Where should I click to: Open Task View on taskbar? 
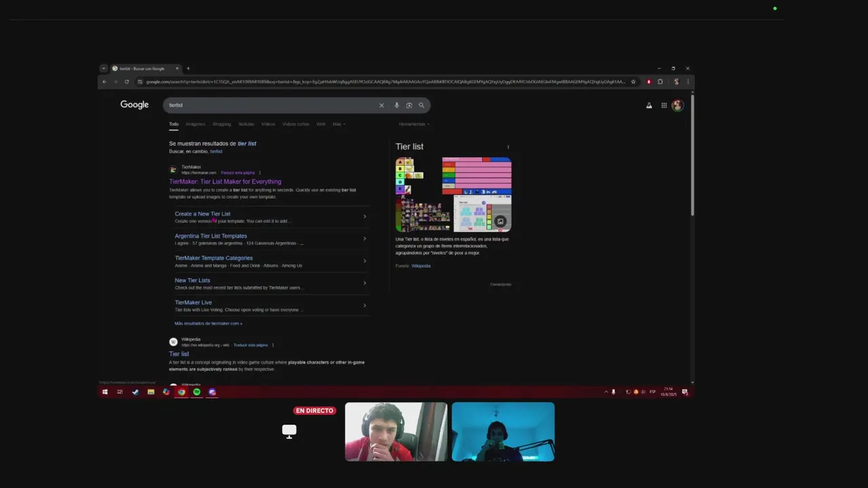tap(119, 392)
